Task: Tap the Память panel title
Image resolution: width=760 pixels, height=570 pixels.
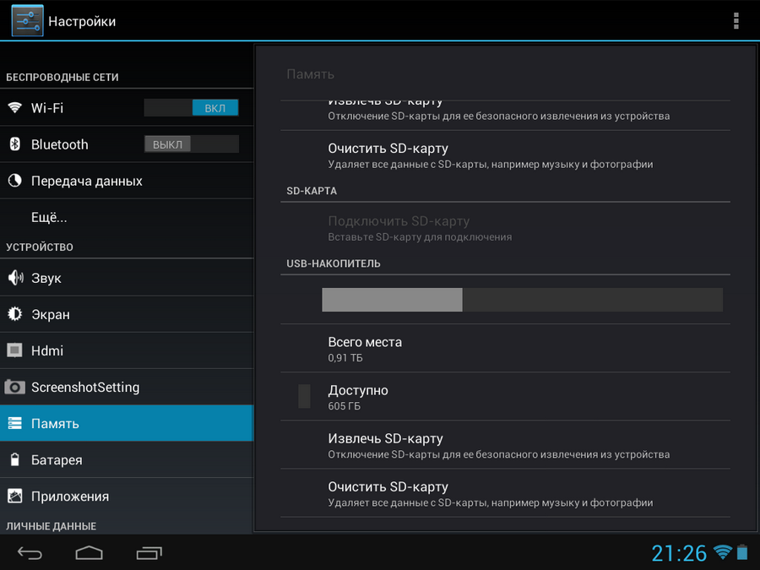Action: pyautogui.click(x=310, y=74)
